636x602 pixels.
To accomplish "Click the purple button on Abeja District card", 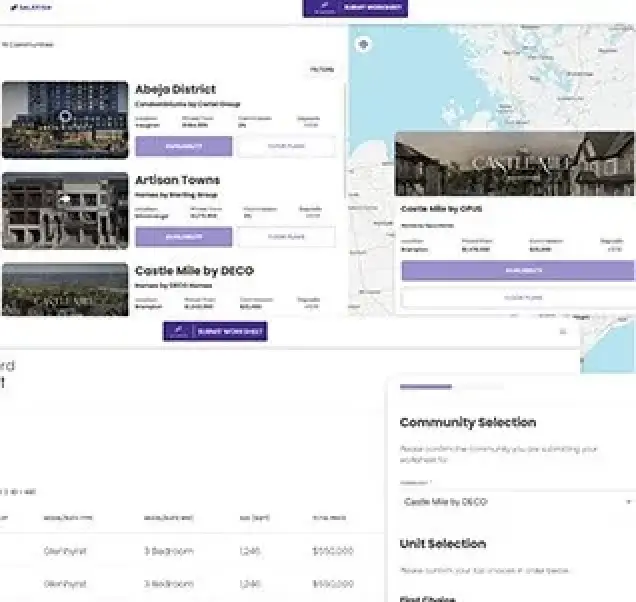I will (184, 146).
